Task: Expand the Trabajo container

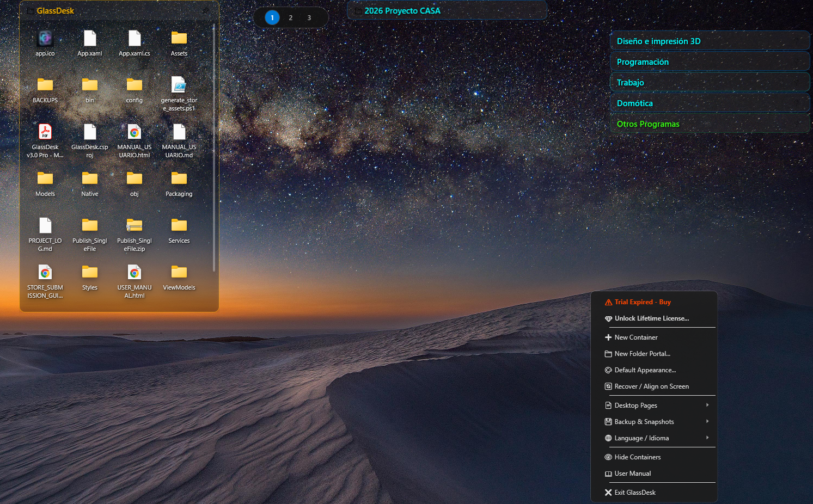Action: click(710, 82)
